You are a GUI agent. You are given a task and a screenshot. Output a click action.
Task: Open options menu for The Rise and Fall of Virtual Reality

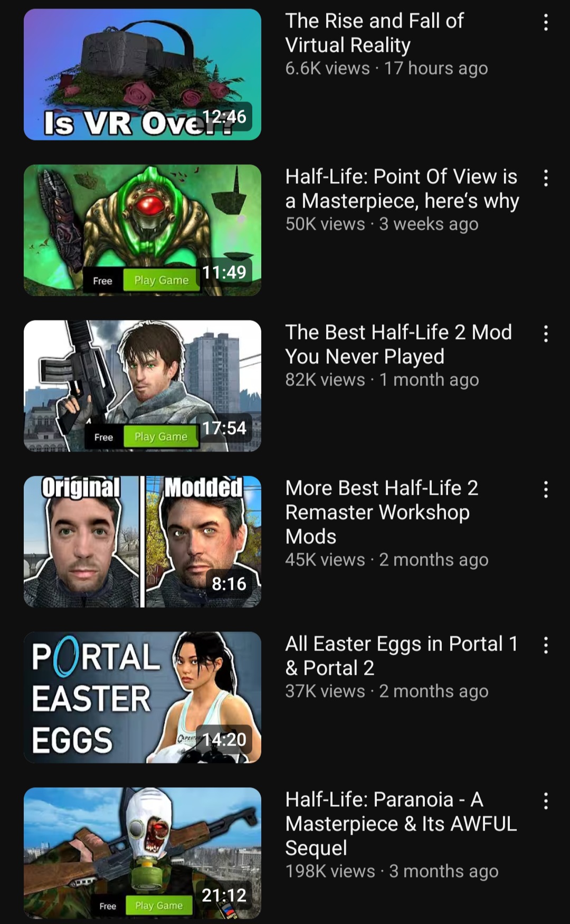tap(546, 22)
